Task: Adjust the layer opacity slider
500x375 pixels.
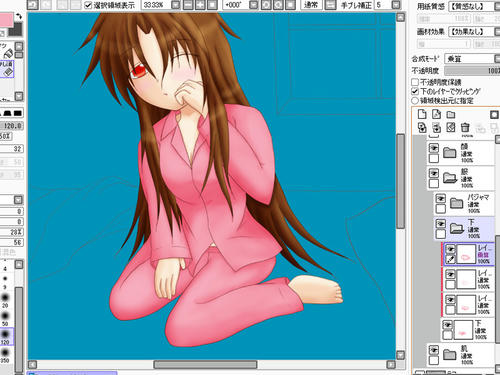Action: click(x=472, y=70)
